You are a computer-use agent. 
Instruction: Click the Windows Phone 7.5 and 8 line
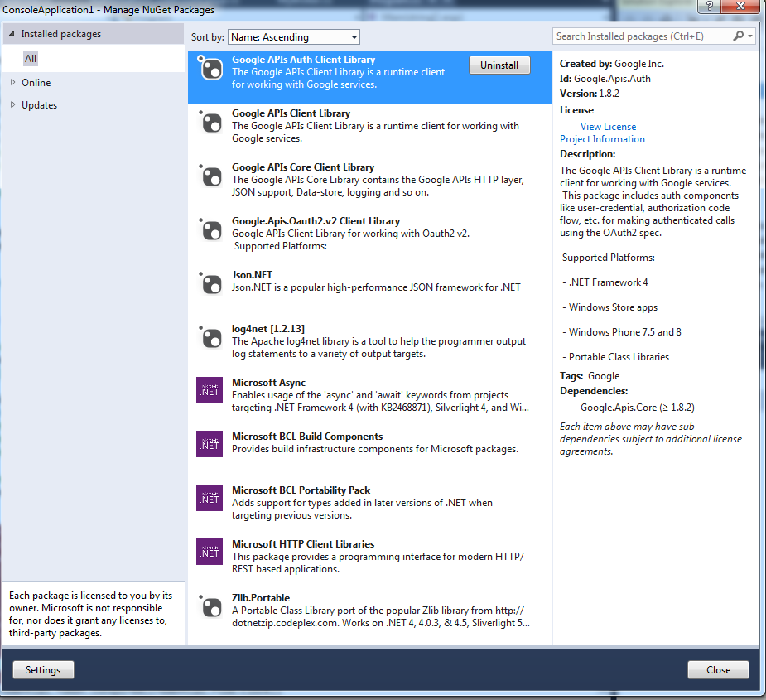(622, 332)
